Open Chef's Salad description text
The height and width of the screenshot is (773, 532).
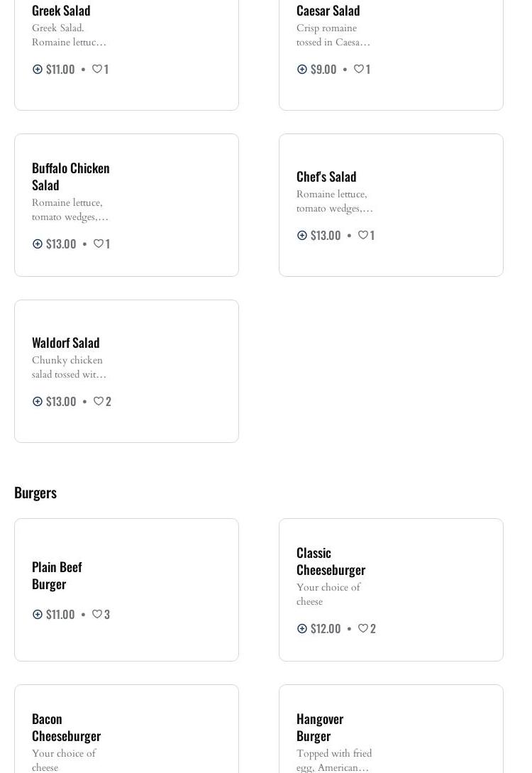[334, 201]
